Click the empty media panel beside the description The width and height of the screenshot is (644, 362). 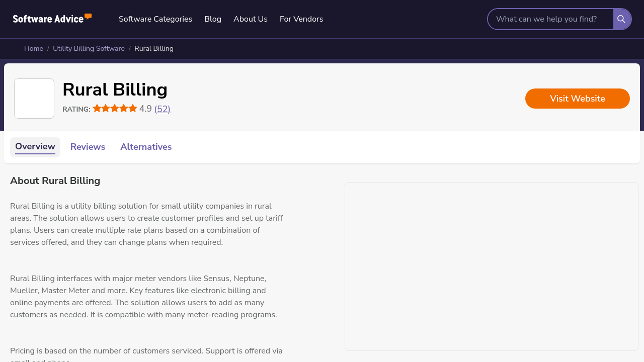[491, 266]
